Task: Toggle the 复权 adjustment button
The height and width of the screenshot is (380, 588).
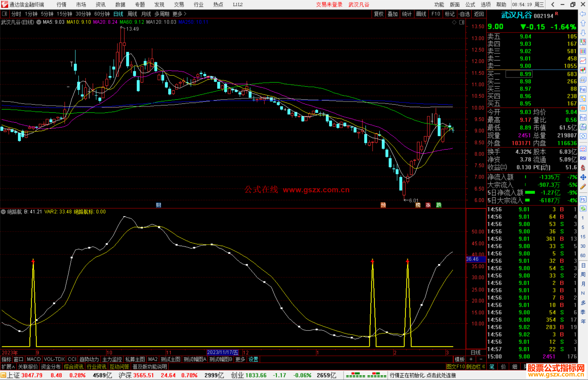Action: [x=378, y=14]
